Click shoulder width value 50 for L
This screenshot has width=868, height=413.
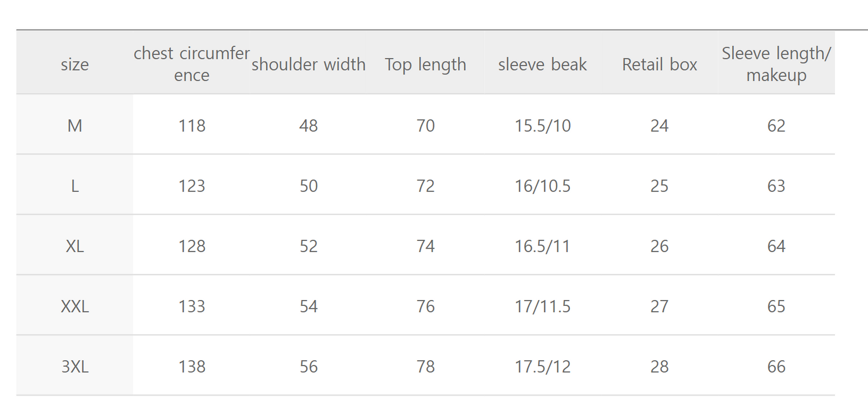tap(308, 186)
